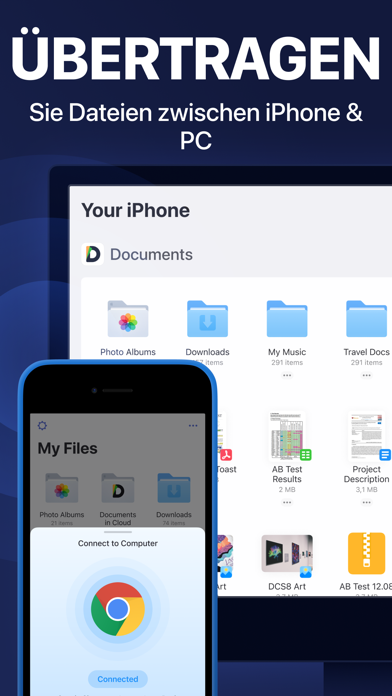Click the green spreadsheet badge on AB Test Results
Viewport: 392px width, 696px height.
point(305,455)
